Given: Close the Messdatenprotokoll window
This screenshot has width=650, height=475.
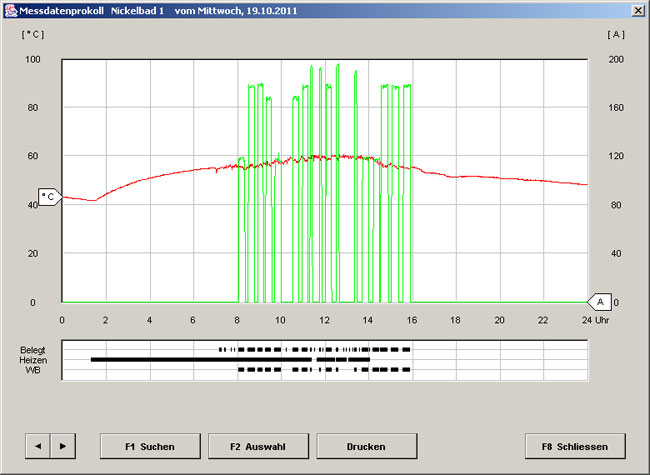Looking at the screenshot, I should (x=637, y=9).
